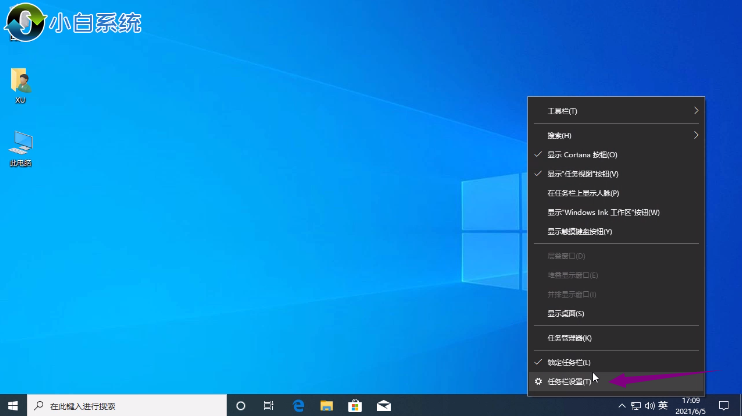This screenshot has height=416, width=742.
Task: Open Microsoft Store from taskbar
Action: click(354, 406)
